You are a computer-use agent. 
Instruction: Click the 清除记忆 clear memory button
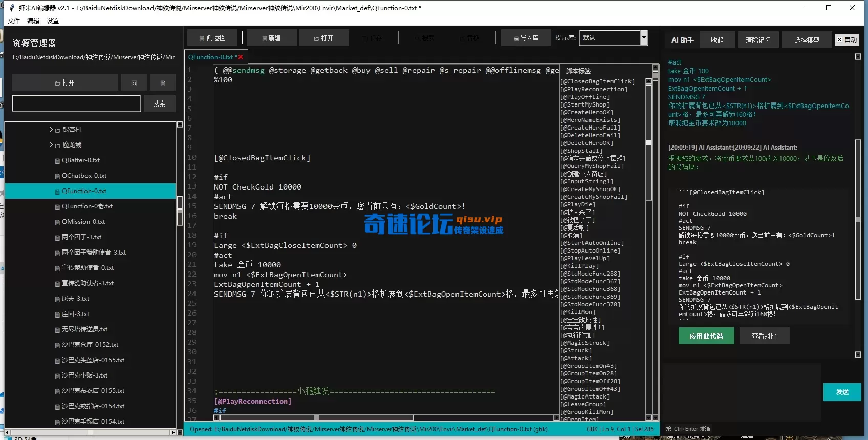[x=758, y=40]
